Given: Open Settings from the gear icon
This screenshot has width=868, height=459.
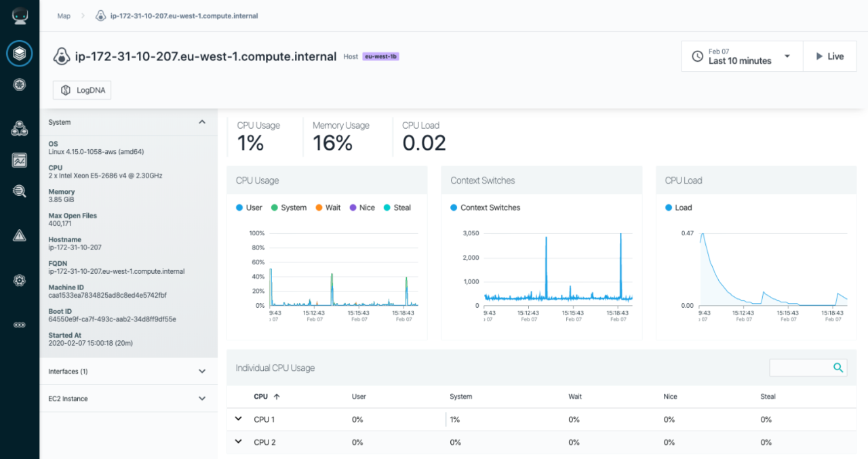Looking at the screenshot, I should [x=19, y=280].
